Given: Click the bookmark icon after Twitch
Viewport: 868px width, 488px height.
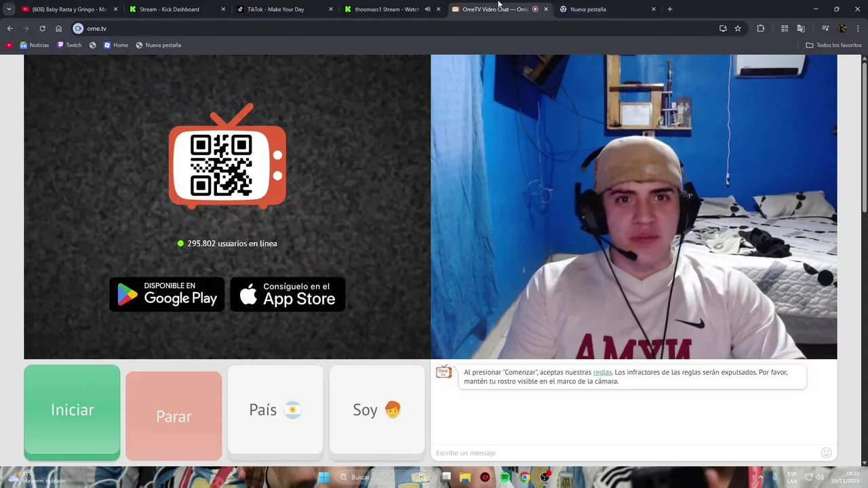Looking at the screenshot, I should tap(93, 45).
